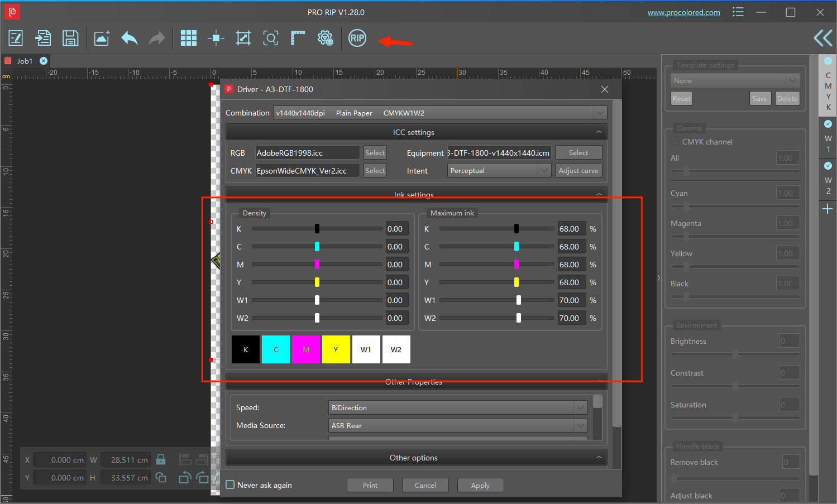837x504 pixels.
Task: Toggle the W1 channel visibility
Action: [x=828, y=124]
